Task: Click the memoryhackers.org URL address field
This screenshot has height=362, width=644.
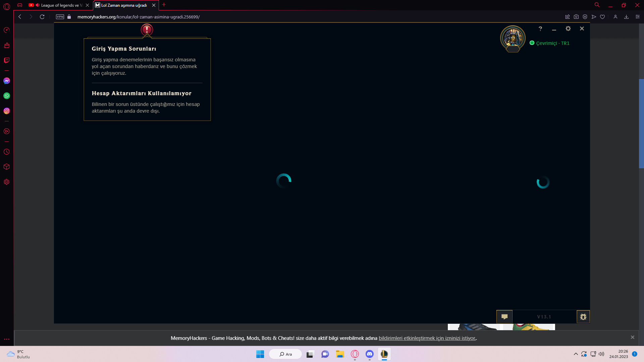Action: click(x=139, y=17)
